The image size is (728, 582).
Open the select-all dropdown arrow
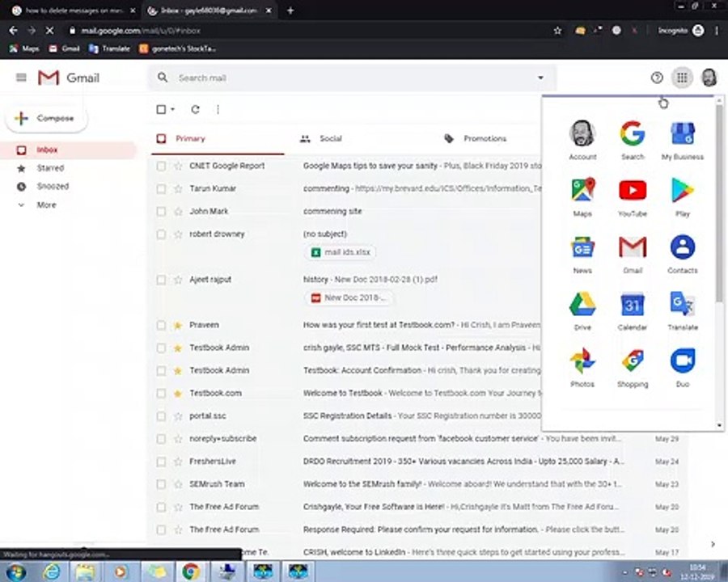click(x=173, y=110)
